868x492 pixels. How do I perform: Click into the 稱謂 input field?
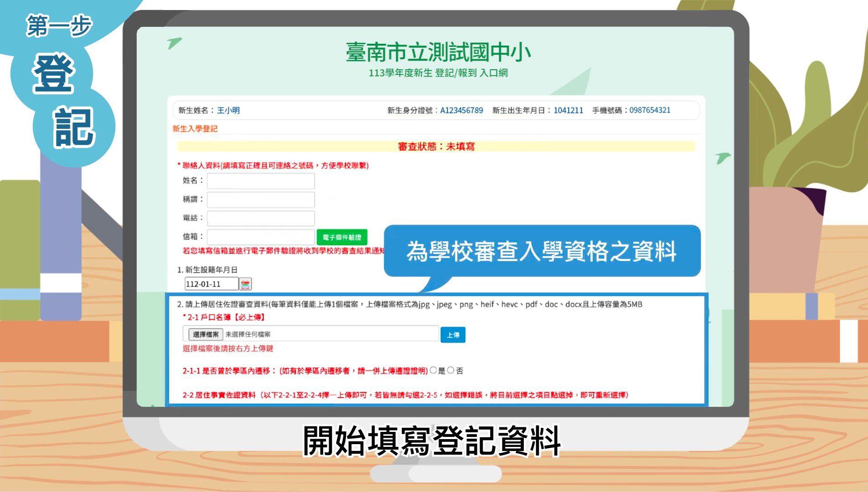tap(261, 200)
